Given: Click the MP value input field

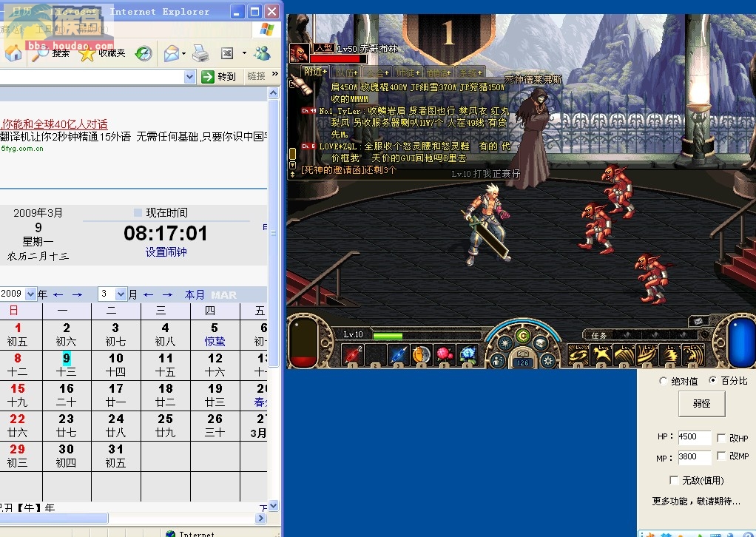Looking at the screenshot, I should tap(695, 457).
